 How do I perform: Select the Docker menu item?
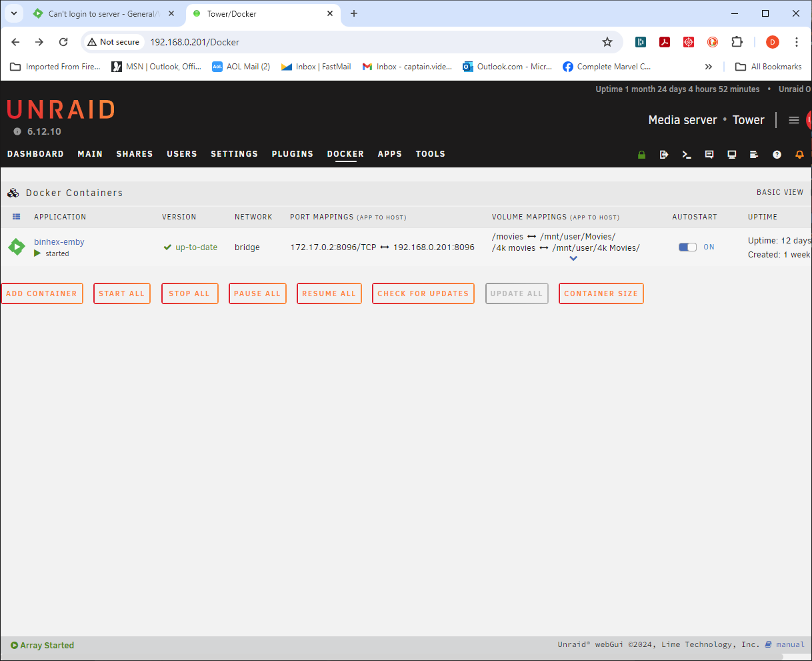[x=345, y=154]
